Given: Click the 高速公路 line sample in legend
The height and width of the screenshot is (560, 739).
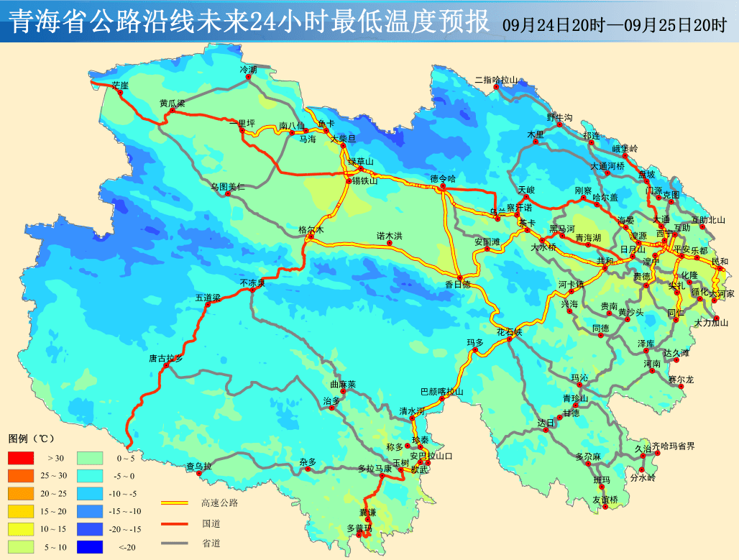Looking at the screenshot, I should tap(175, 503).
